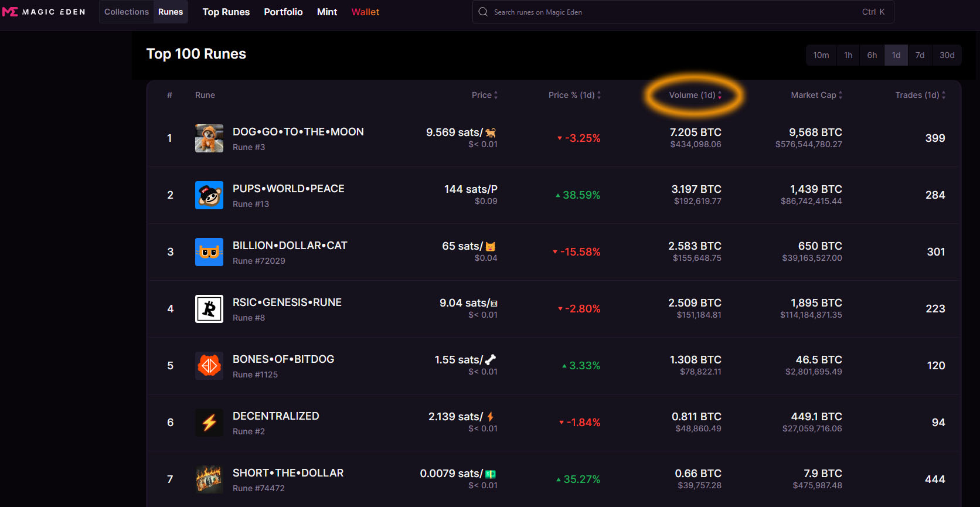Screen dimensions: 980x507
Task: Select the 1h timeframe
Action: 848,55
